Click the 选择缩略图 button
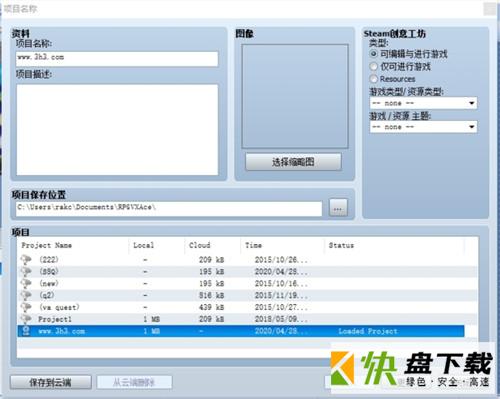Screen dimensions: 500x399 coord(293,162)
